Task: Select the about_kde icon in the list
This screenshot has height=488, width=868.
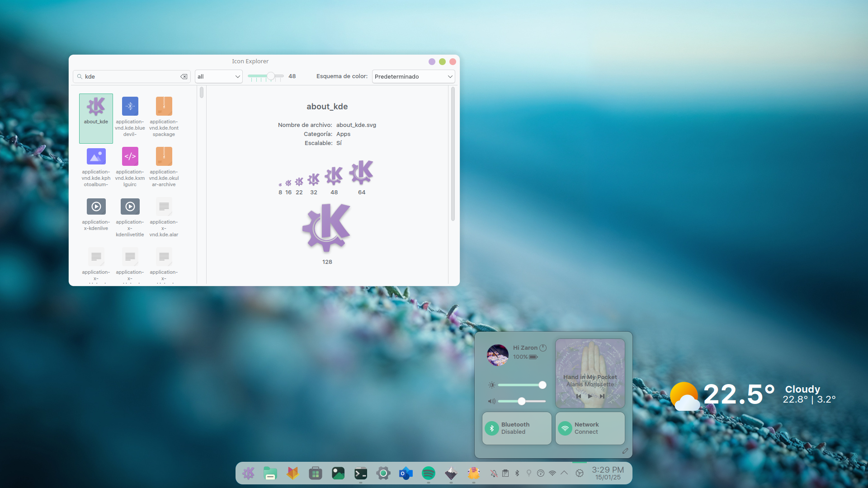Action: (x=96, y=118)
